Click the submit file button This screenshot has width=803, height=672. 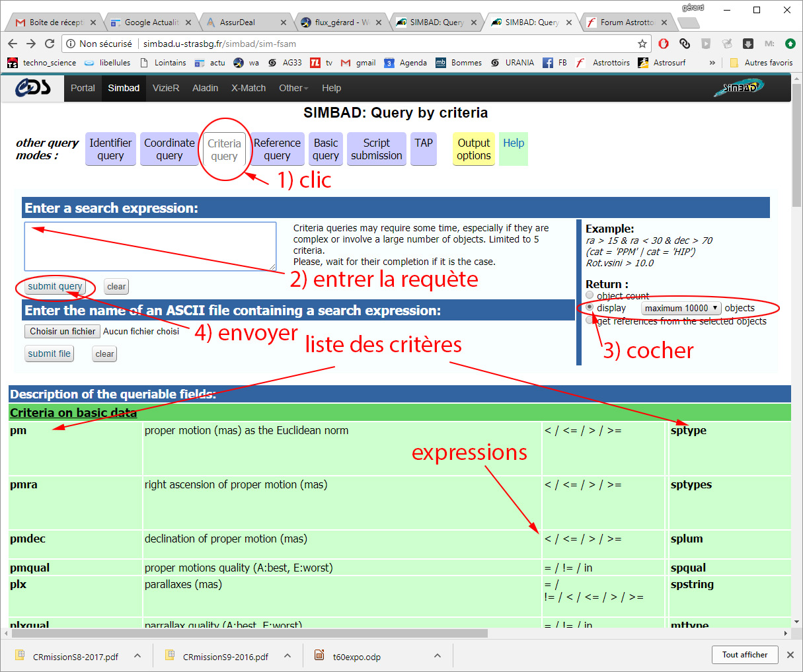click(49, 354)
